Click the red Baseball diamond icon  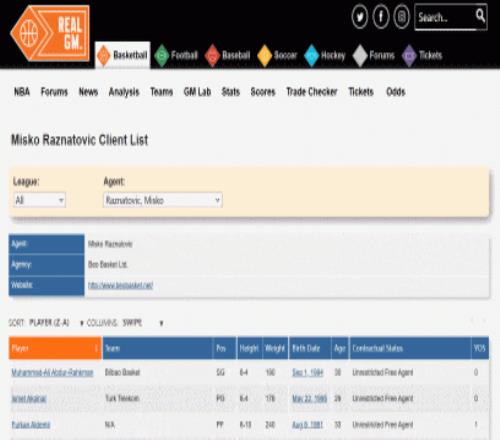pos(212,55)
